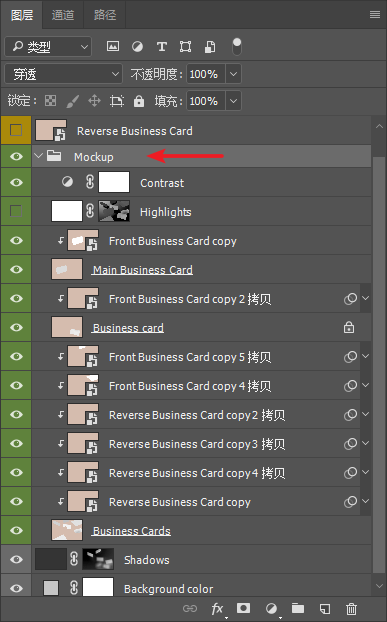Viewport: 387px width, 622px height.
Task: Switch to the 路径 (Paths) tab
Action: point(105,15)
